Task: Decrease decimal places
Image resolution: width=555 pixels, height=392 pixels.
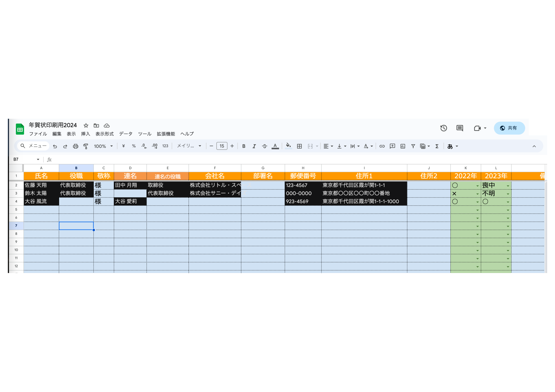Action: (x=144, y=146)
